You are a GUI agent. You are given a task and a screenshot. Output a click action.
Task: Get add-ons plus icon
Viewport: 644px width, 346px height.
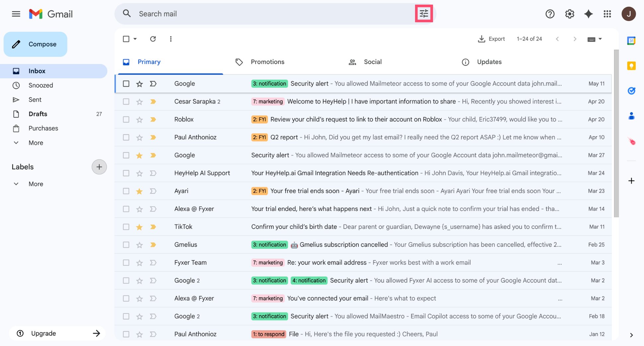(x=631, y=181)
